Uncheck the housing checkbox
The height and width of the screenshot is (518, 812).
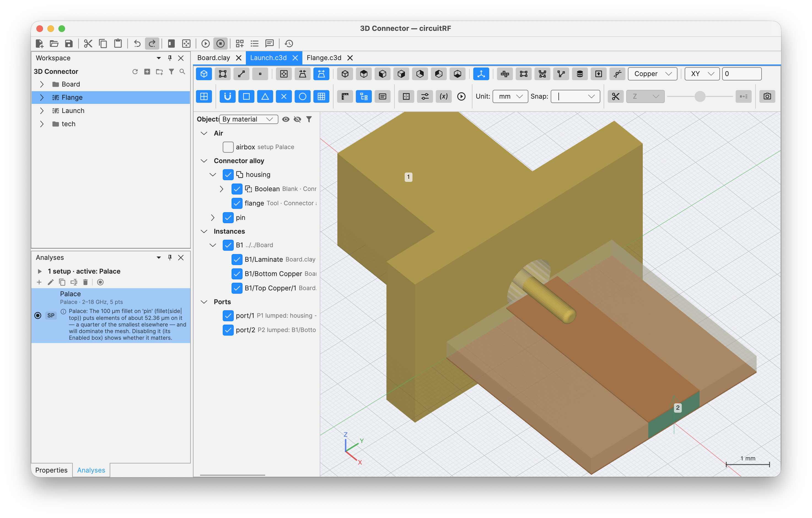point(228,175)
